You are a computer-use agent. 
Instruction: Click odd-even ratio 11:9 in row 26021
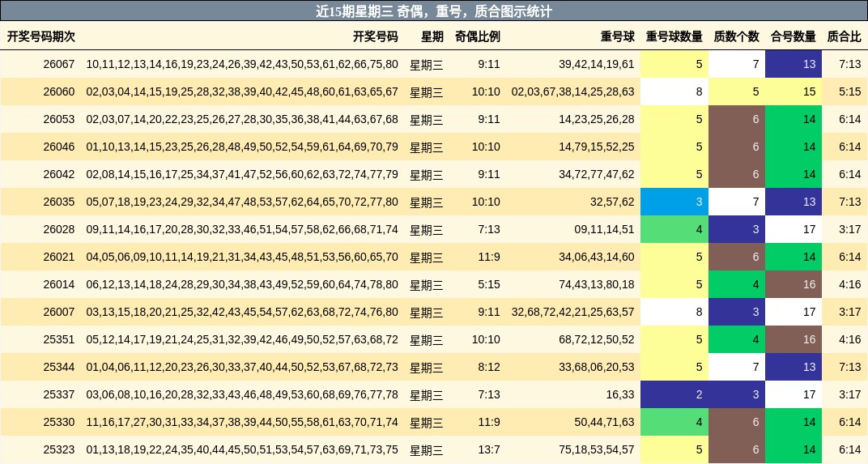pos(489,257)
